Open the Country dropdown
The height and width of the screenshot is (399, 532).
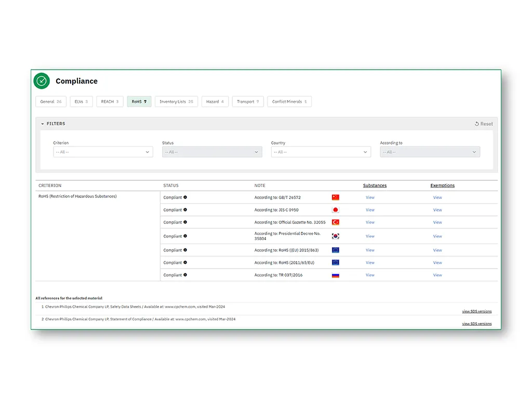[321, 152]
